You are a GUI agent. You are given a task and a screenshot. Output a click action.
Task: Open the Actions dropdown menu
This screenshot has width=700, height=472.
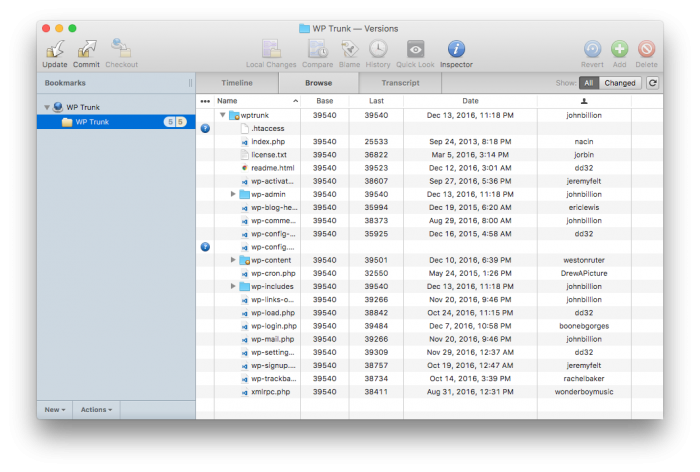click(x=96, y=409)
